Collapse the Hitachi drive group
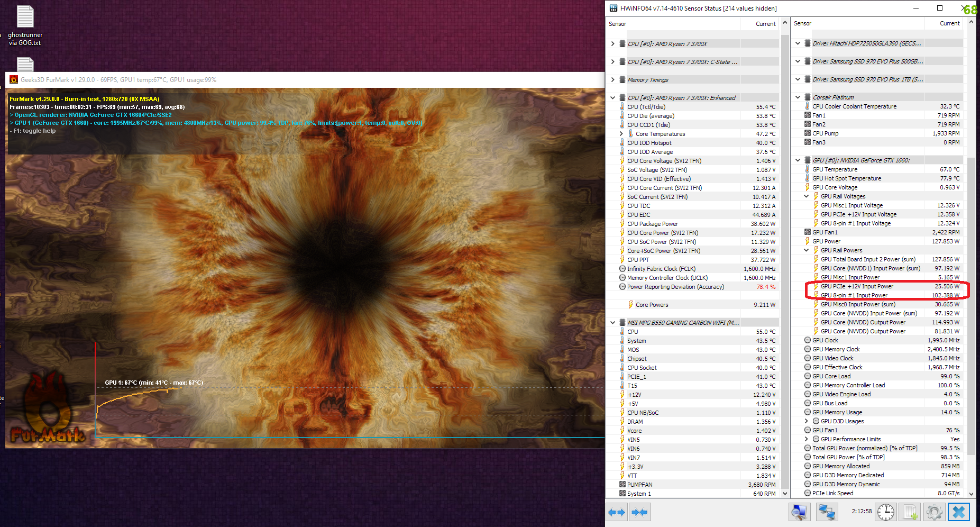This screenshot has width=980, height=527. [x=798, y=43]
